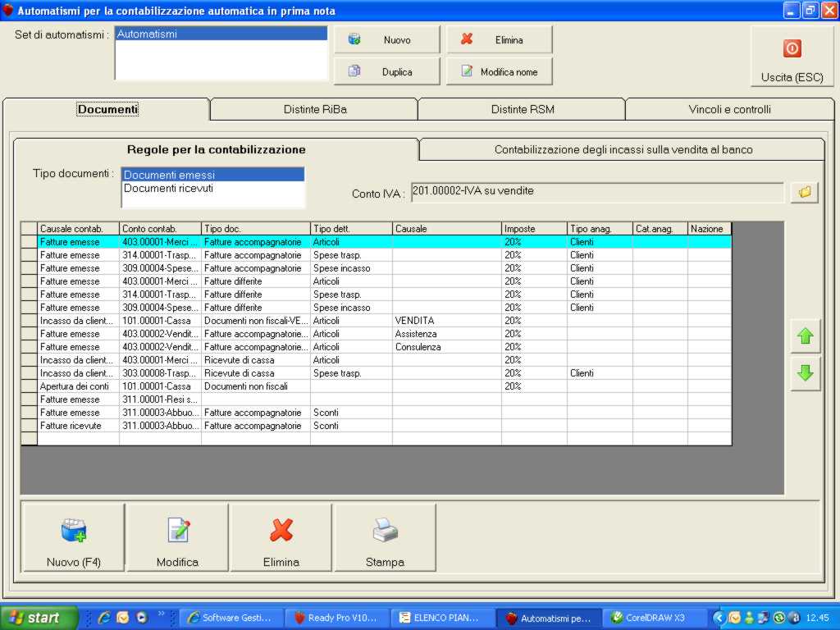Image resolution: width=840 pixels, height=630 pixels.
Task: Open the Distinte RSM tab
Action: 523,109
